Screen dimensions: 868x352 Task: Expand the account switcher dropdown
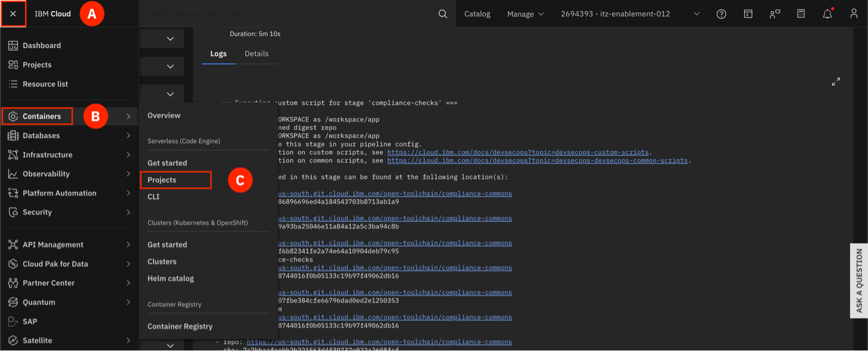click(696, 14)
